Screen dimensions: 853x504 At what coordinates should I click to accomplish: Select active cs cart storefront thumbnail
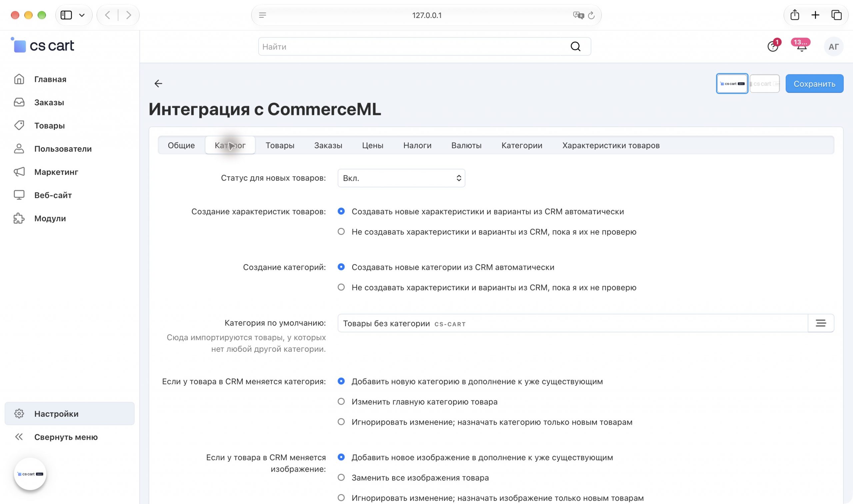click(x=732, y=84)
